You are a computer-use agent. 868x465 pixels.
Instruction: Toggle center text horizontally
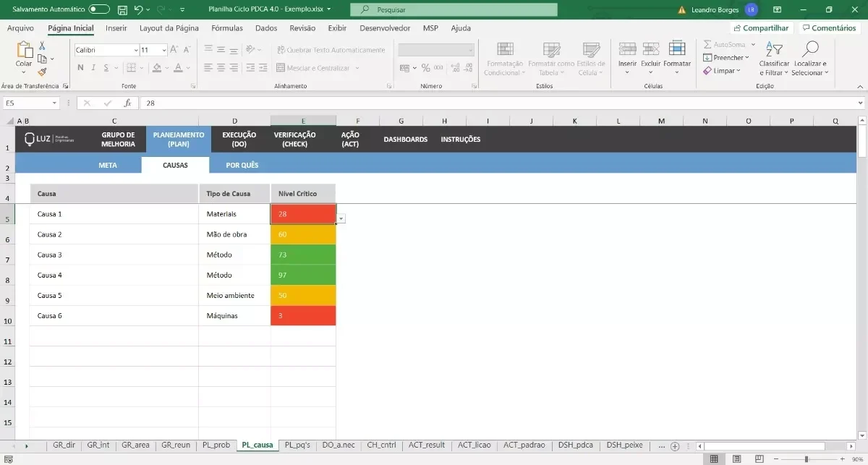point(222,68)
